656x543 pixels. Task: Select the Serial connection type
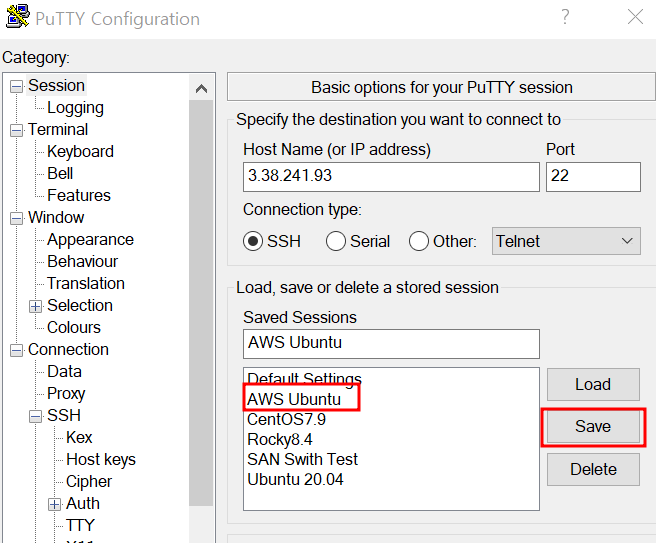336,241
